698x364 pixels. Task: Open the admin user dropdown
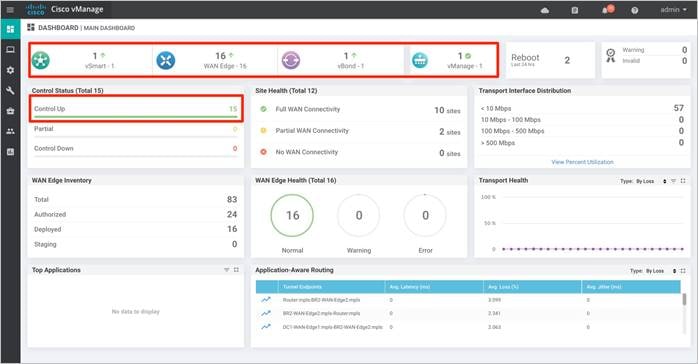pyautogui.click(x=674, y=9)
